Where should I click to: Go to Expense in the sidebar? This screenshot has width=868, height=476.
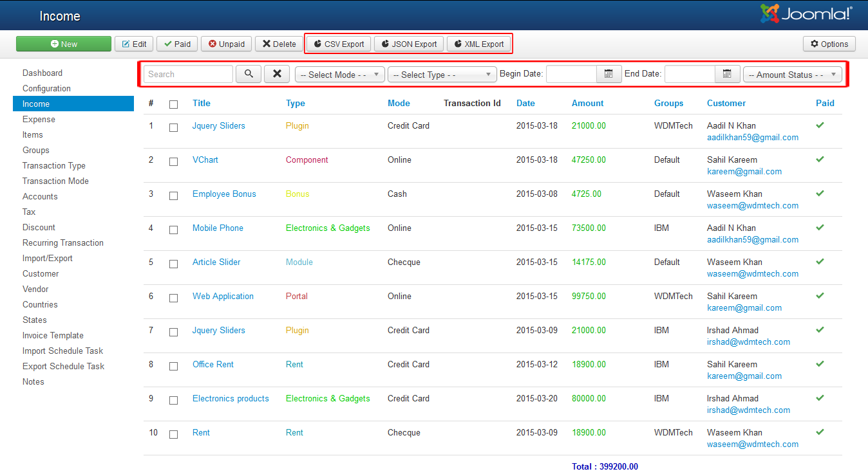coord(39,119)
